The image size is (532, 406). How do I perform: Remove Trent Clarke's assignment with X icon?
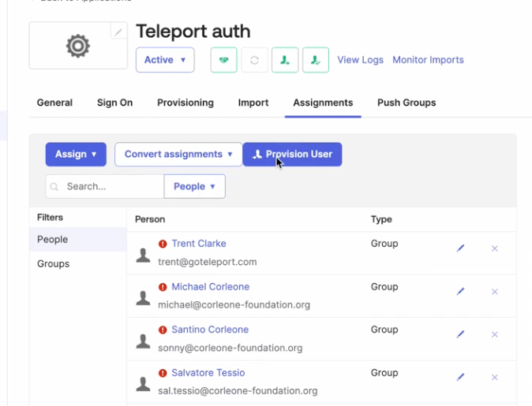click(495, 248)
